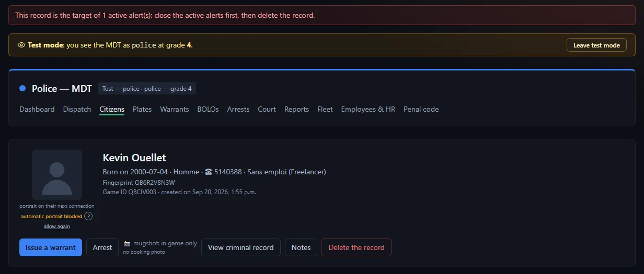Open the Notes button
Image resolution: width=644 pixels, height=274 pixels.
pos(301,247)
